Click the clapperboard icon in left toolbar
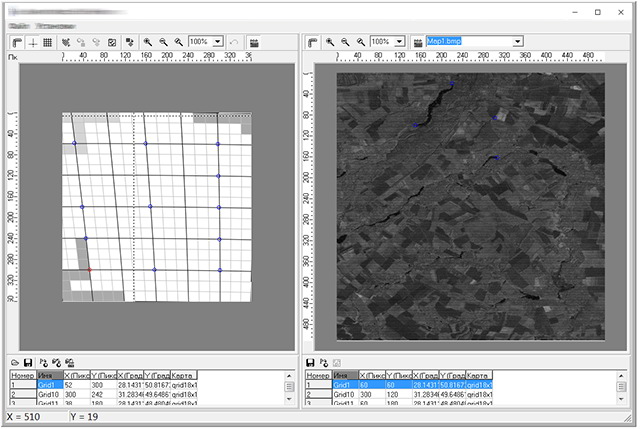The width and height of the screenshot is (640, 429). pos(254,42)
